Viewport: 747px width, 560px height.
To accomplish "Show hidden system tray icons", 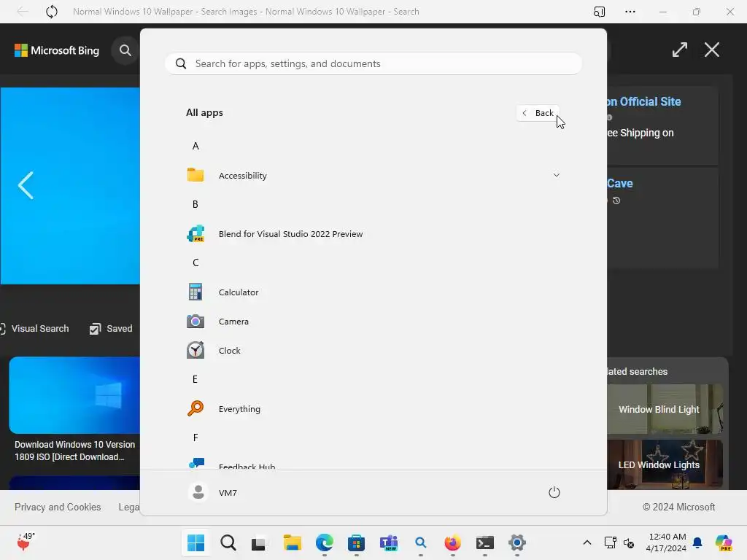I will point(587,542).
